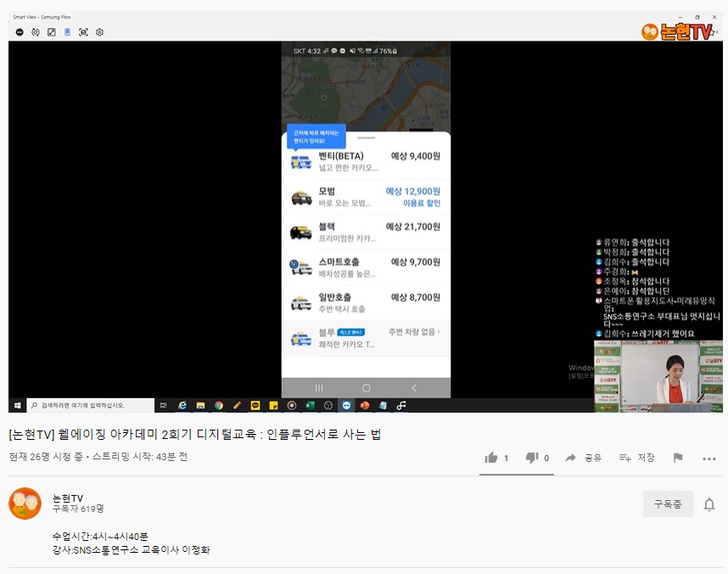This screenshot has width=728, height=574.
Task: Open OBS Studio from the taskbar
Action: (328, 405)
